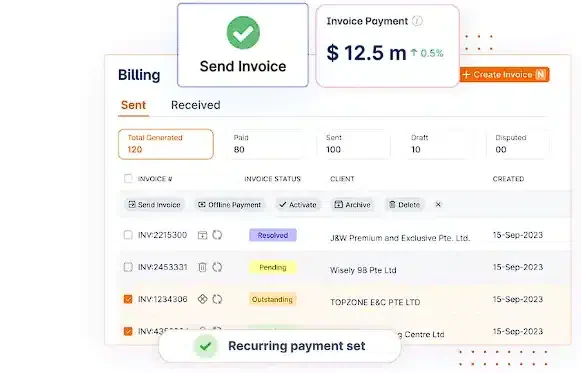Image resolution: width=581 pixels, height=373 pixels.
Task: Click client J&W Premium and Exclusive Pte. Ltd.
Action: coord(400,238)
